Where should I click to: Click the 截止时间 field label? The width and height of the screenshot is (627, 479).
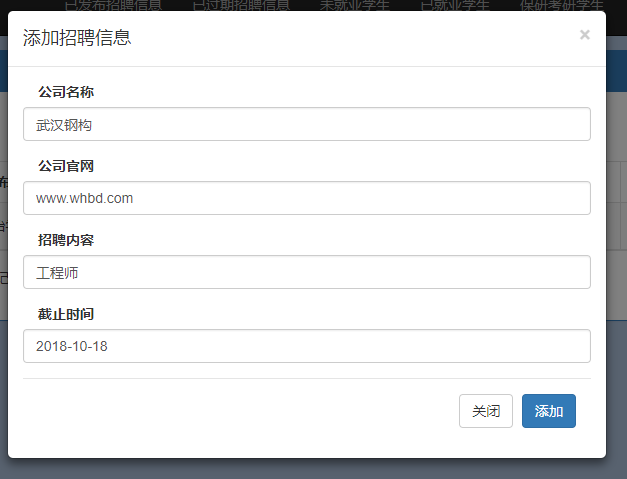coord(66,314)
